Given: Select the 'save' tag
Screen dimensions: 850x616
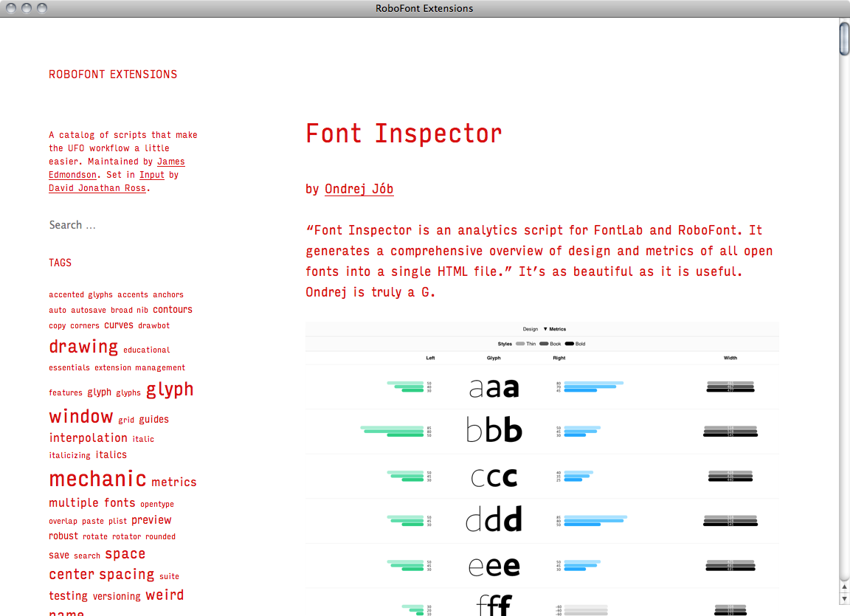Looking at the screenshot, I should point(59,556).
